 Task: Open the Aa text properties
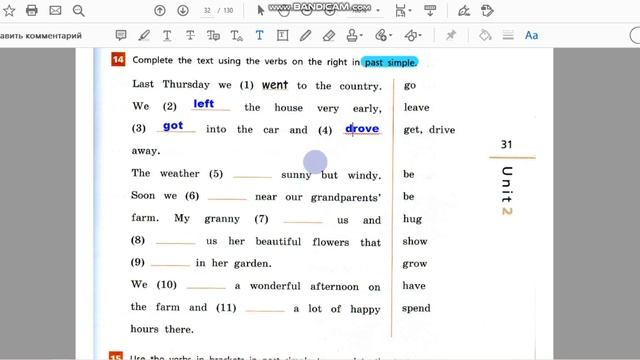[x=531, y=36]
